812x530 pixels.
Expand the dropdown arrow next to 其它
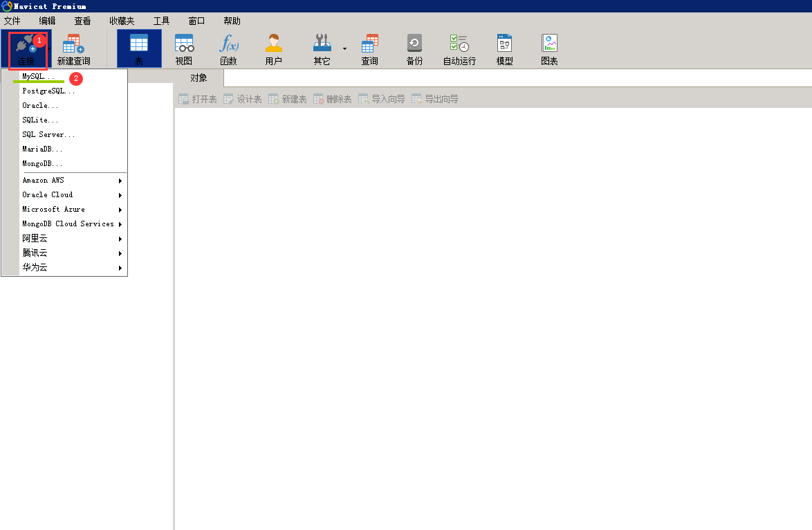[345, 48]
